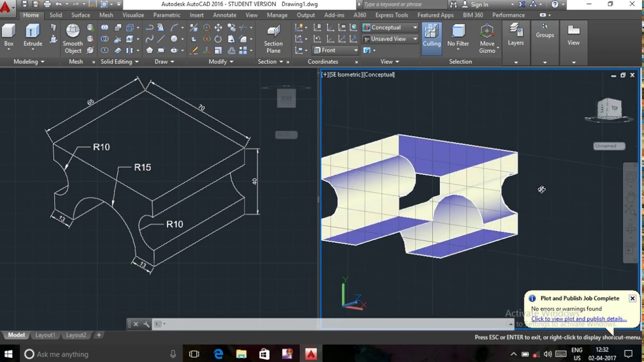Activate the Extrude tool
Image resolution: width=644 pixels, height=362 pixels.
[x=33, y=36]
